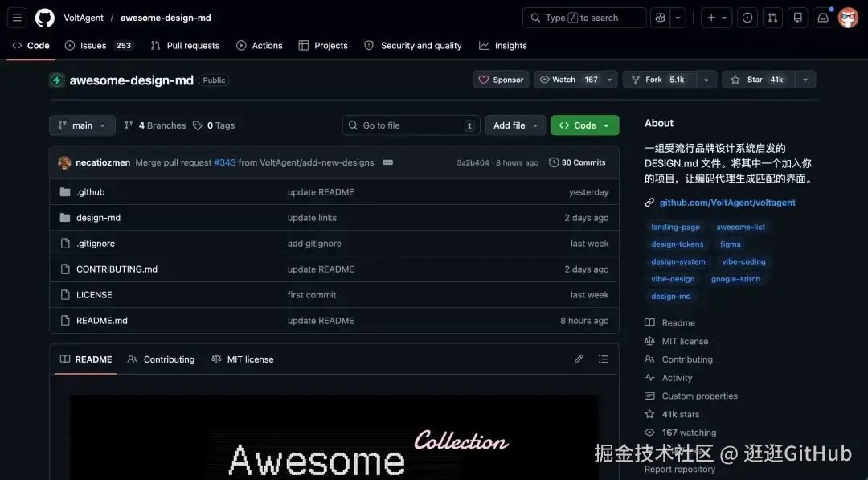Viewport: 868px width, 480px height.
Task: Open repositories icon in header
Action: click(798, 18)
